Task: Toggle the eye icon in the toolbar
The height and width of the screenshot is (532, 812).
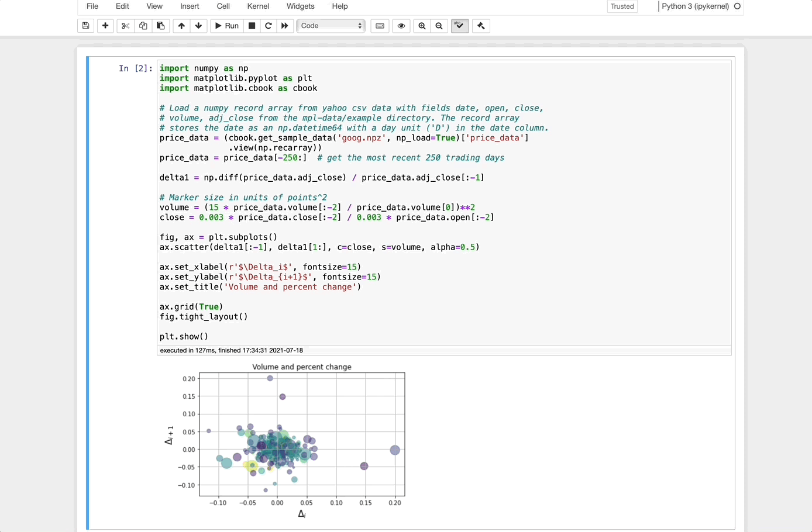Action: pyautogui.click(x=401, y=26)
